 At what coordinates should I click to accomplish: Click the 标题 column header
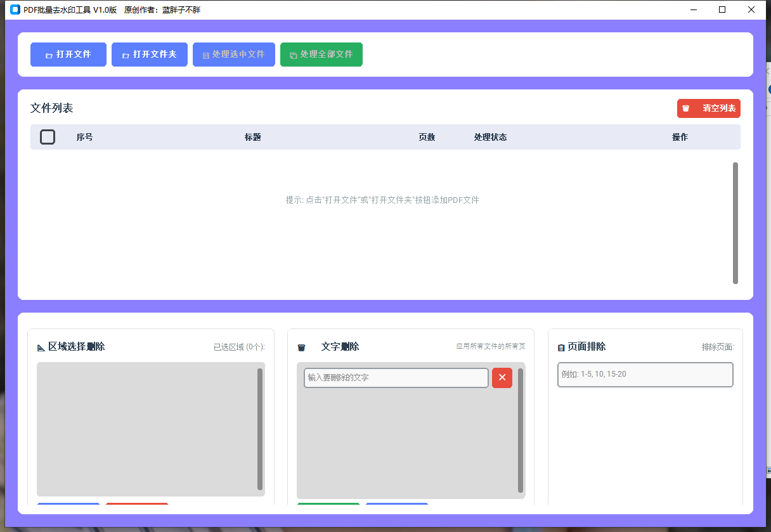tap(253, 137)
